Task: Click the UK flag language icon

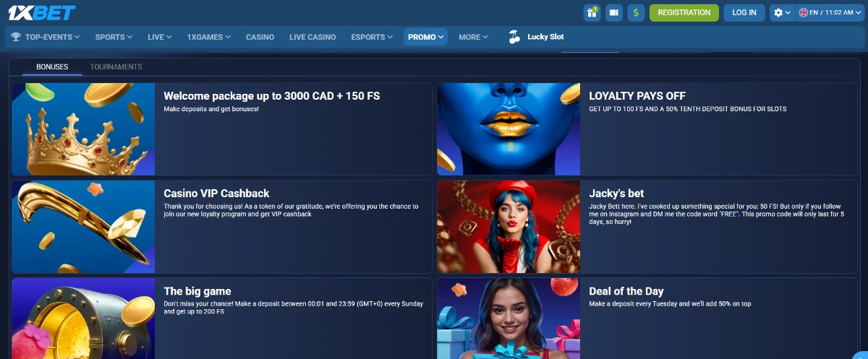Action: (x=803, y=12)
